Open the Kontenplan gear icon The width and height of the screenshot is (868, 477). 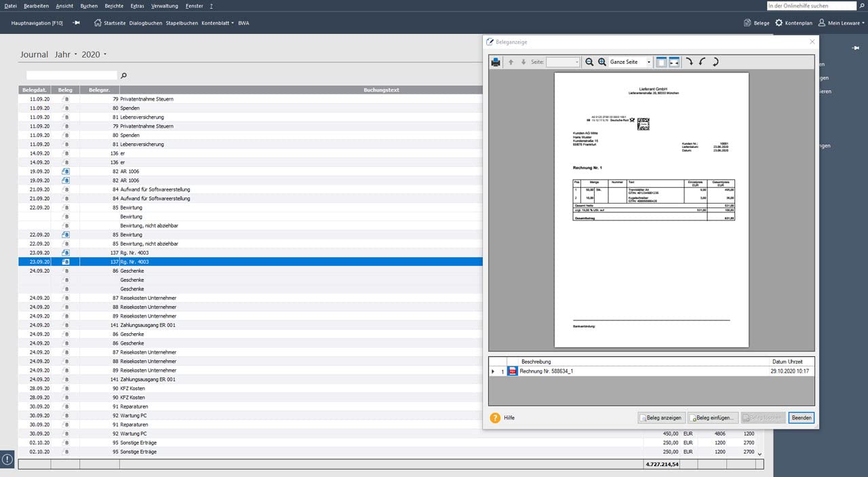point(778,22)
